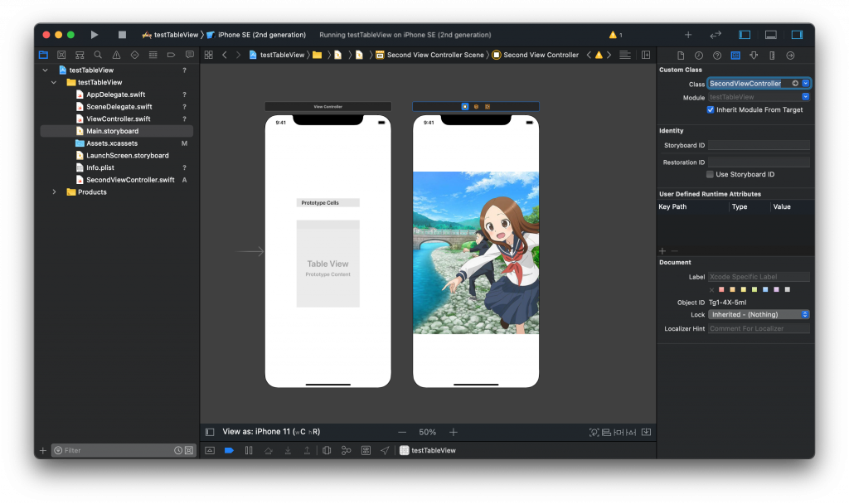This screenshot has width=849, height=504.
Task: Open the Class dropdown list
Action: tap(806, 84)
